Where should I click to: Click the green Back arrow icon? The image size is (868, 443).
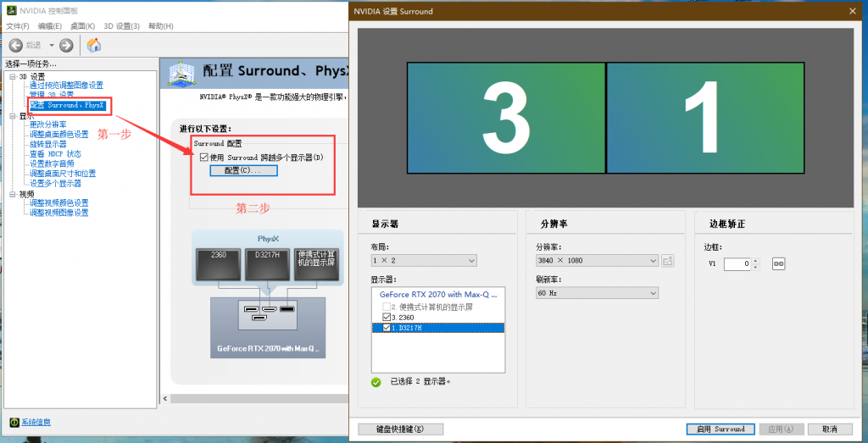pyautogui.click(x=16, y=45)
